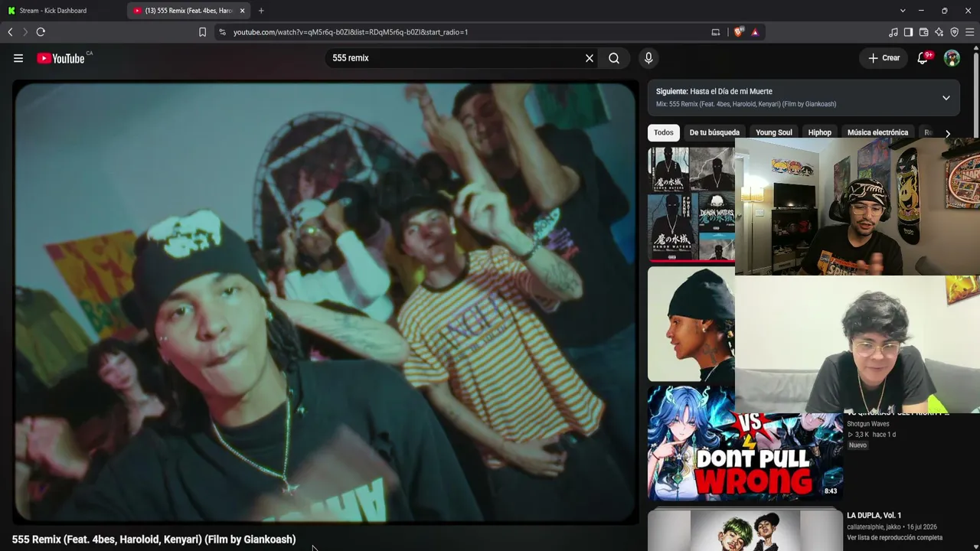Restore down the browser window
Screen dimensions: 980x551
[x=944, y=11]
